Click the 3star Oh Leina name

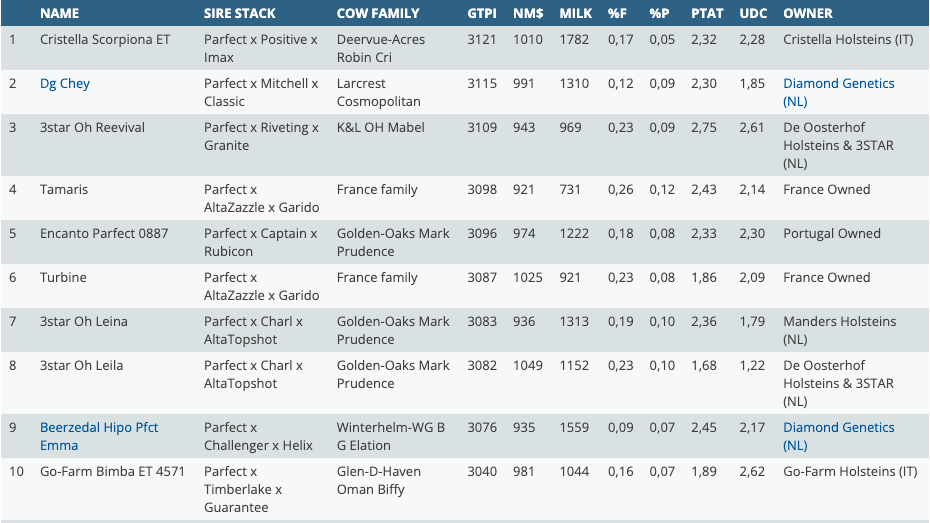coord(83,322)
